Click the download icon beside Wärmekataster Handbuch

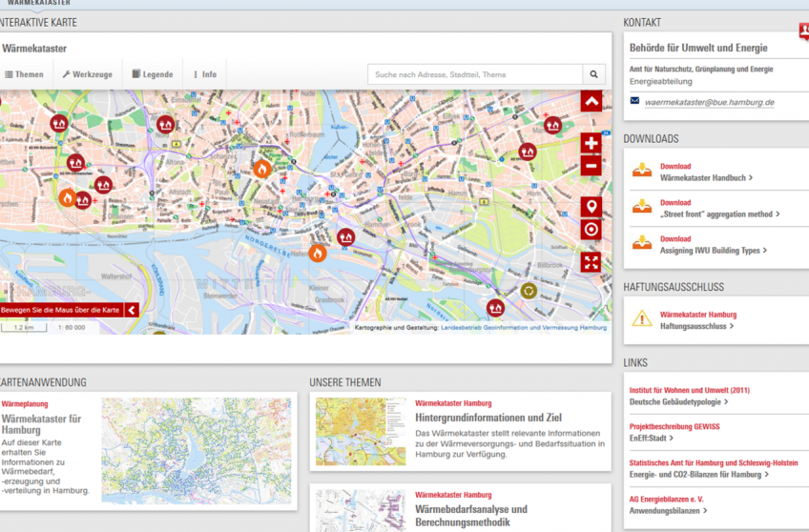point(643,173)
